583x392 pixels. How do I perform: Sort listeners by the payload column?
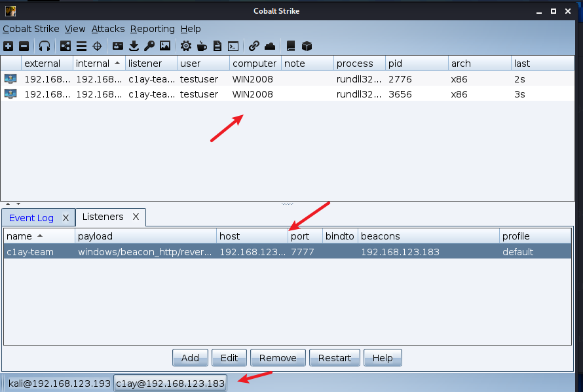click(145, 236)
